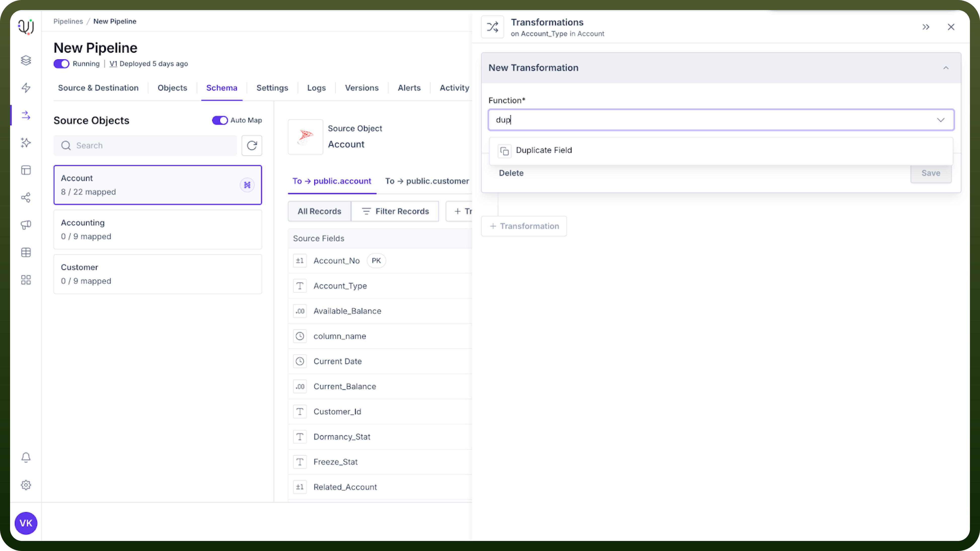Open notifications bell in sidebar
980x551 pixels.
point(26,457)
